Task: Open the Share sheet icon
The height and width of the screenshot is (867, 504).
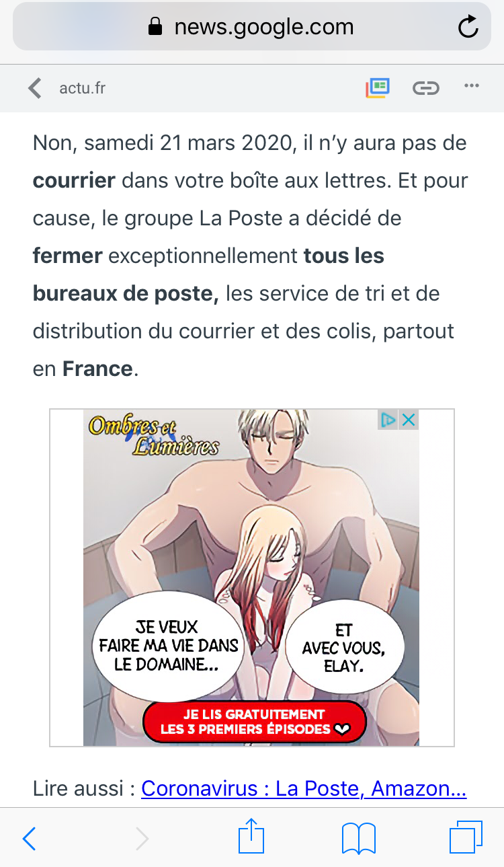Action: [251, 836]
